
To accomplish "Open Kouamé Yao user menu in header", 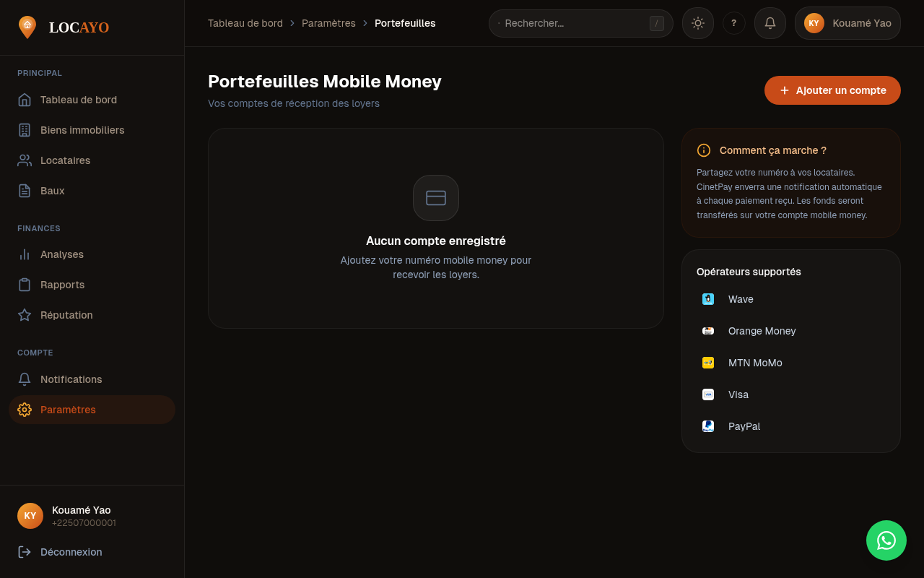I will coord(847,23).
